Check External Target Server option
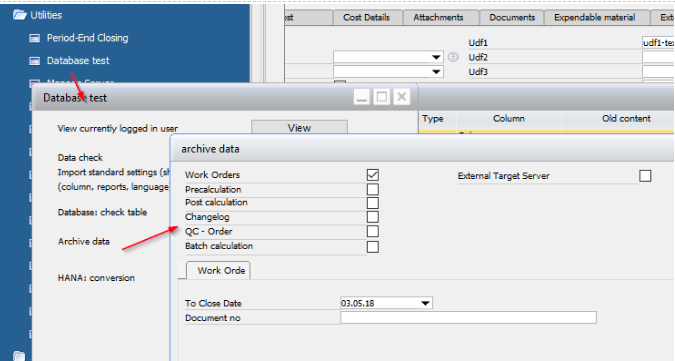The width and height of the screenshot is (675, 361). point(645,176)
